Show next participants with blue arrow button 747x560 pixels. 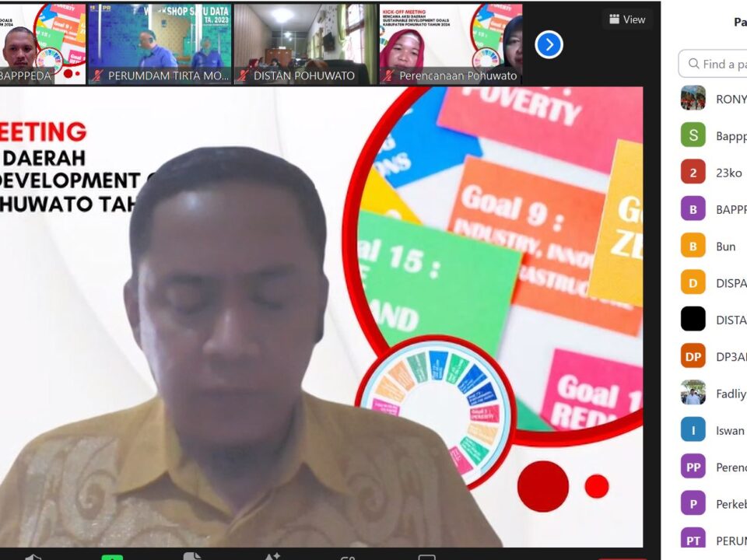(x=549, y=44)
